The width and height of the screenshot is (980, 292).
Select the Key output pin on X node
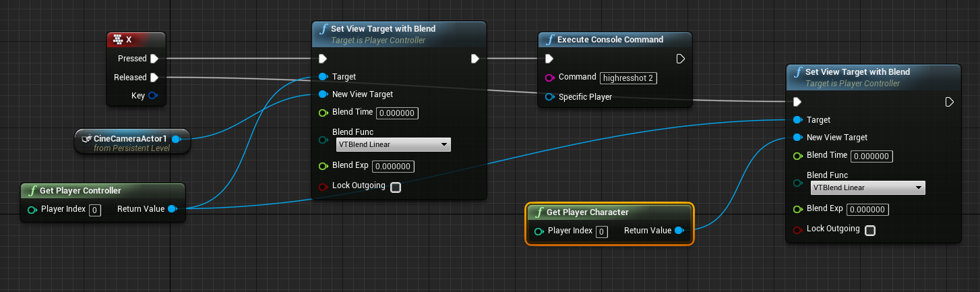(x=152, y=96)
